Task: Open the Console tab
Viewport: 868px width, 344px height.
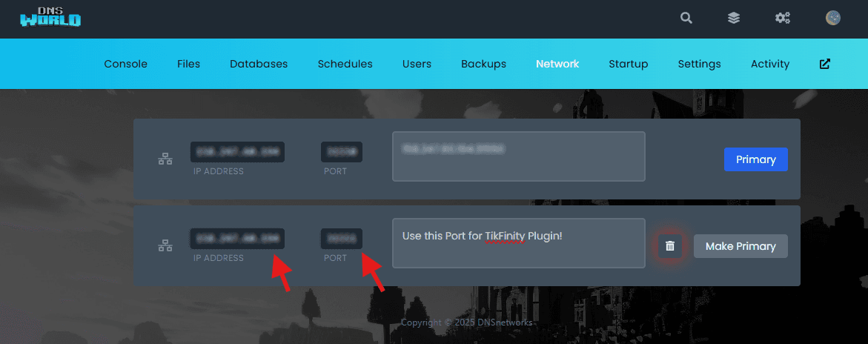Action: [x=125, y=64]
